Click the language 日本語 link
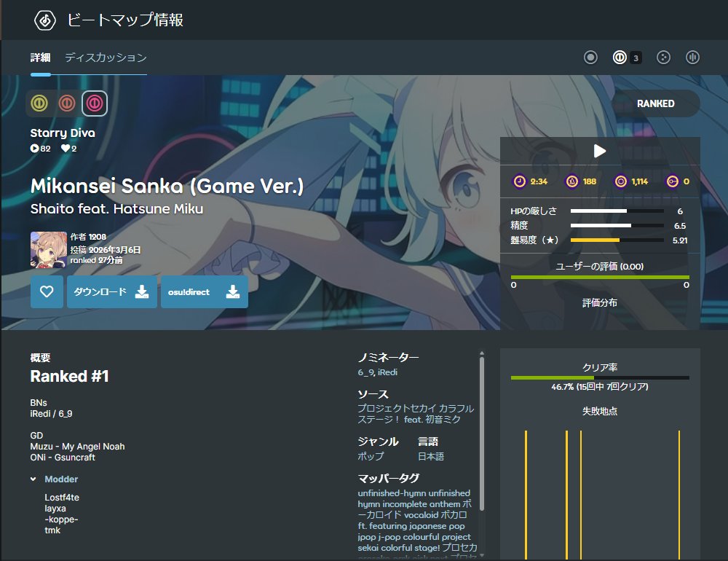 pyautogui.click(x=431, y=456)
